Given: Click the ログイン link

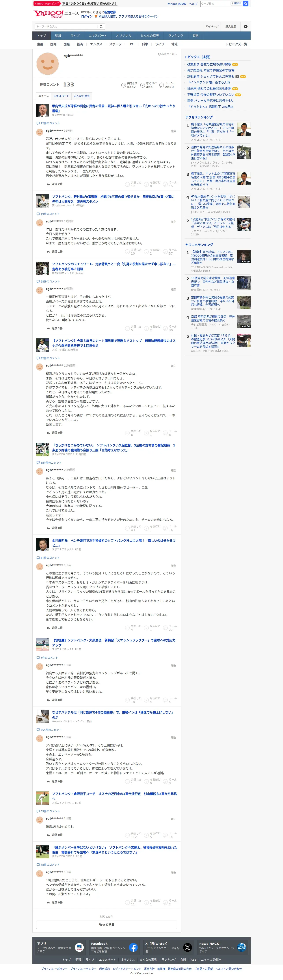Looking at the screenshot, I should click(x=87, y=17).
